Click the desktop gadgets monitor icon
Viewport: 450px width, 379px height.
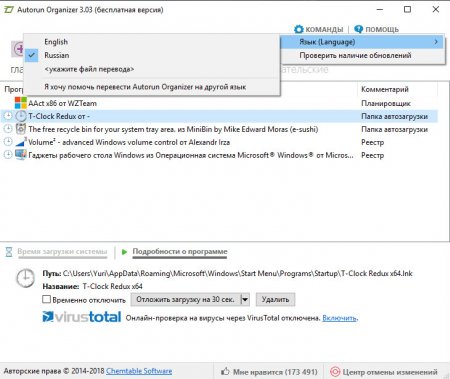click(21, 155)
